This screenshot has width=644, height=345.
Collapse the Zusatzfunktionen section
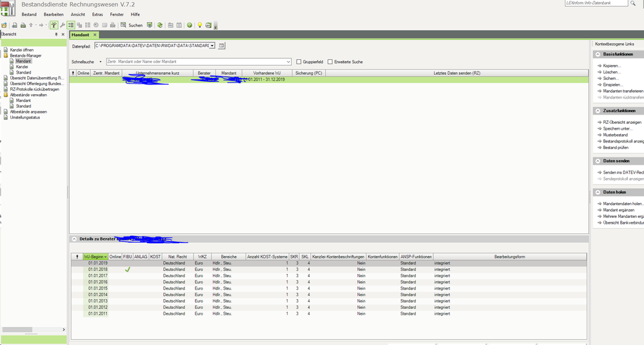click(598, 111)
